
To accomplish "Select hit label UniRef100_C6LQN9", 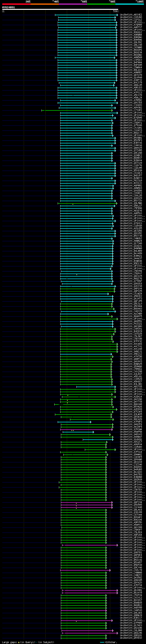I will click(131, 630).
